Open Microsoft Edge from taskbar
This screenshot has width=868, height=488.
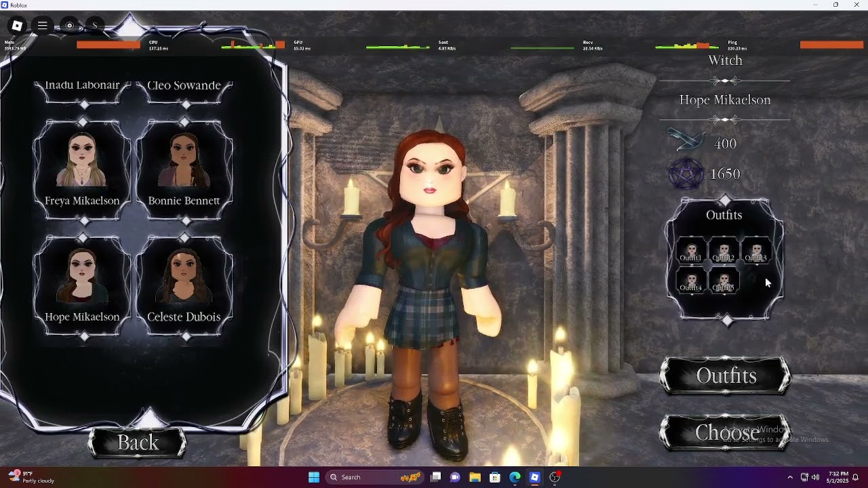click(x=515, y=477)
